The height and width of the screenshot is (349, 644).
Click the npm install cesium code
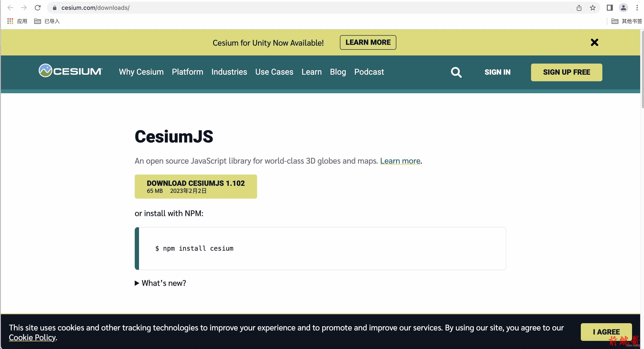(194, 248)
